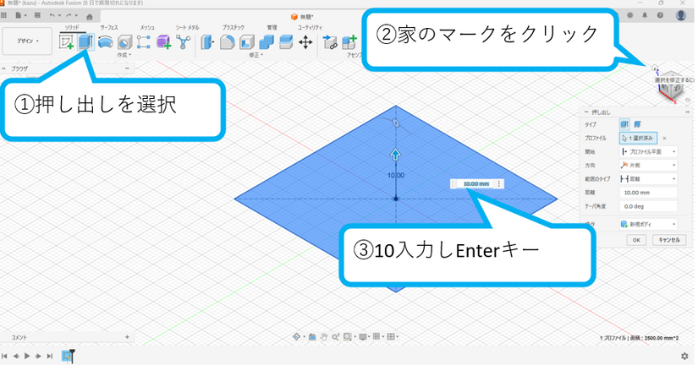Open the File menu dropdown
The height and width of the screenshot is (365, 698).
tap(21, 16)
